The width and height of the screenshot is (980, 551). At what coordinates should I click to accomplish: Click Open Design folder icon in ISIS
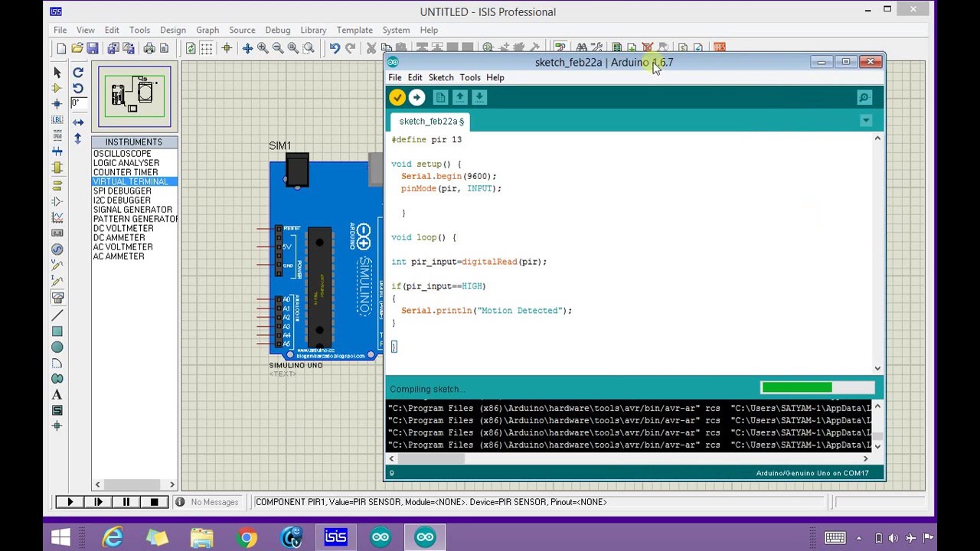click(77, 48)
